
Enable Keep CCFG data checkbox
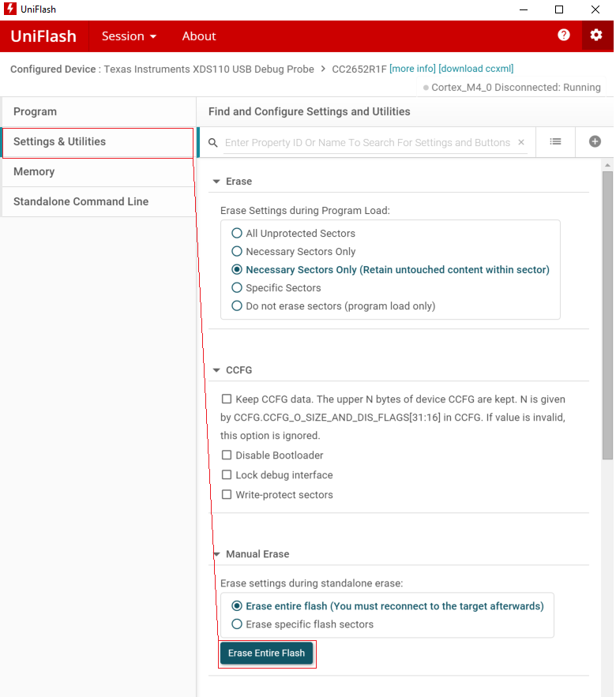coord(227,399)
